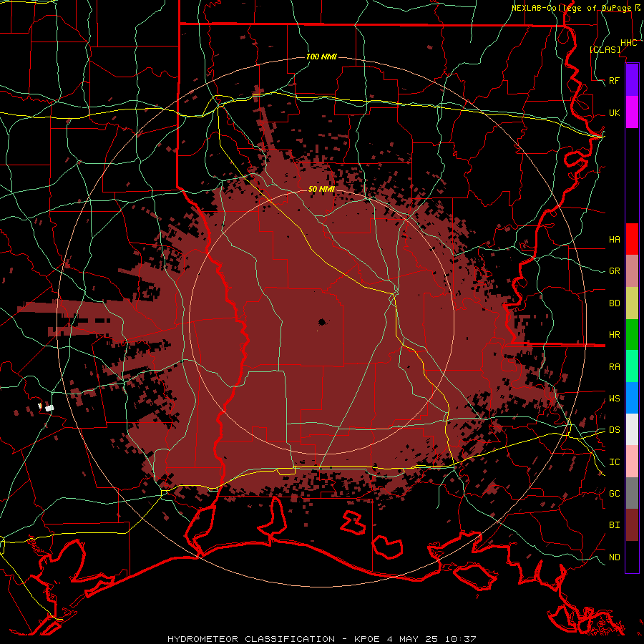Pick the HR green legend swatch

[632, 335]
